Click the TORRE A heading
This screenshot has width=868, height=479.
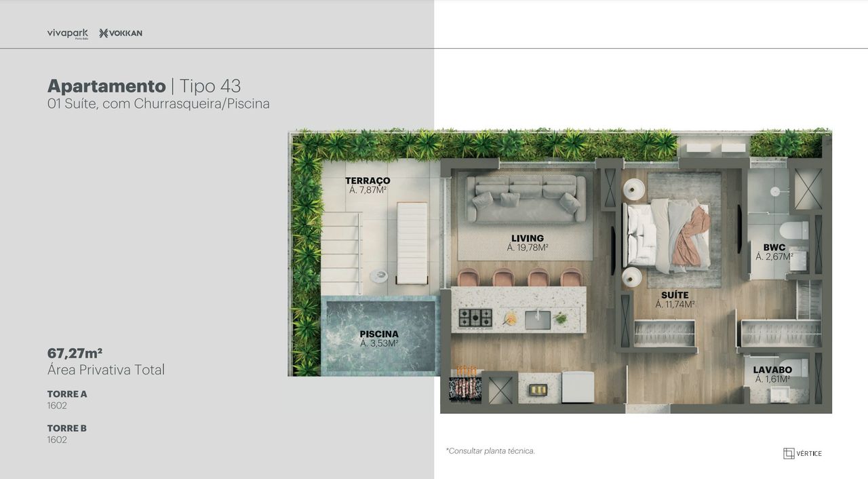click(67, 394)
